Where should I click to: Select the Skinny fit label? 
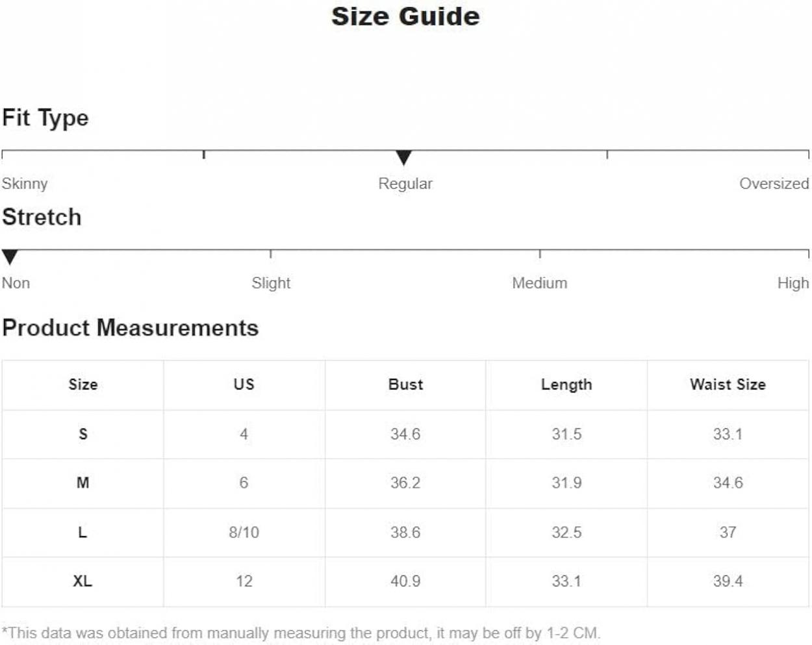point(25,184)
